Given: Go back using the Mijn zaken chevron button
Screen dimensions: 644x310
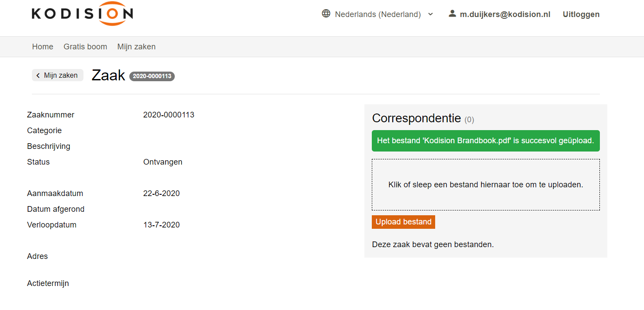Looking at the screenshot, I should [57, 75].
